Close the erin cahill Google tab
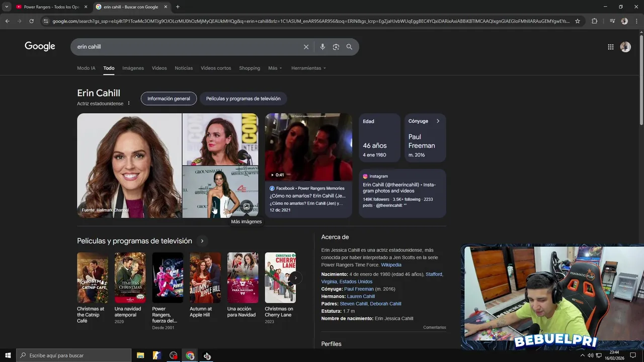The width and height of the screenshot is (644, 362). pos(166,7)
